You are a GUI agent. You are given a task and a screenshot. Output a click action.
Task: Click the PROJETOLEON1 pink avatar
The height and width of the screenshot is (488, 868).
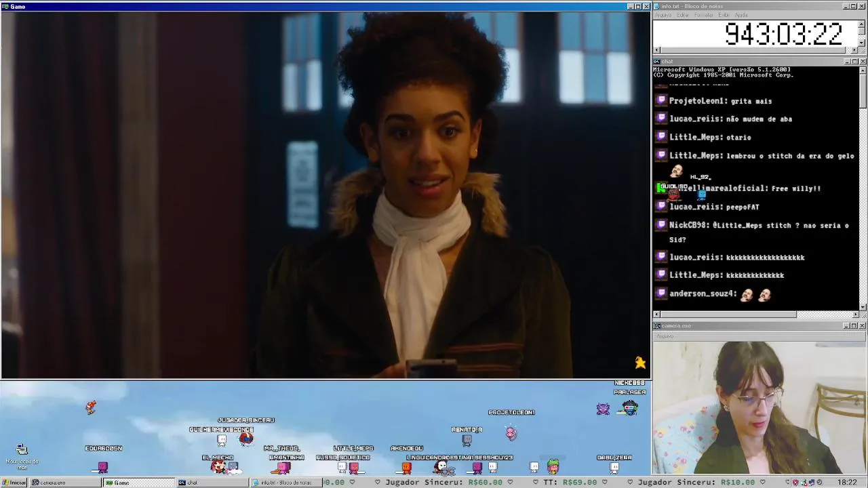(x=511, y=432)
